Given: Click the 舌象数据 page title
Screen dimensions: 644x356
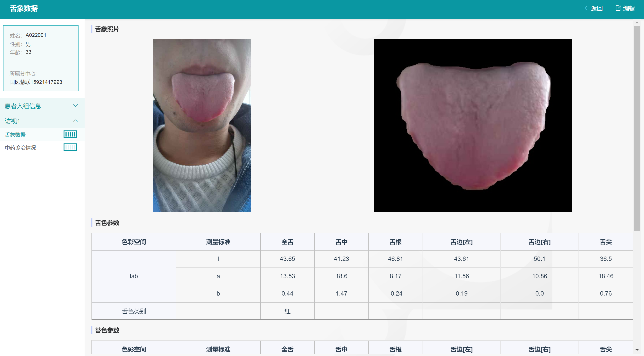Looking at the screenshot, I should coord(24,9).
